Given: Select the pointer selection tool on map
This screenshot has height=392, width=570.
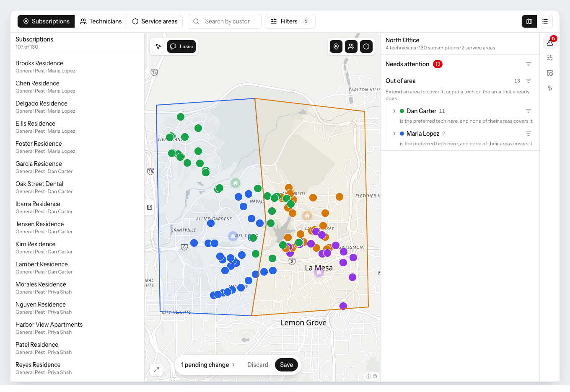Looking at the screenshot, I should [158, 46].
